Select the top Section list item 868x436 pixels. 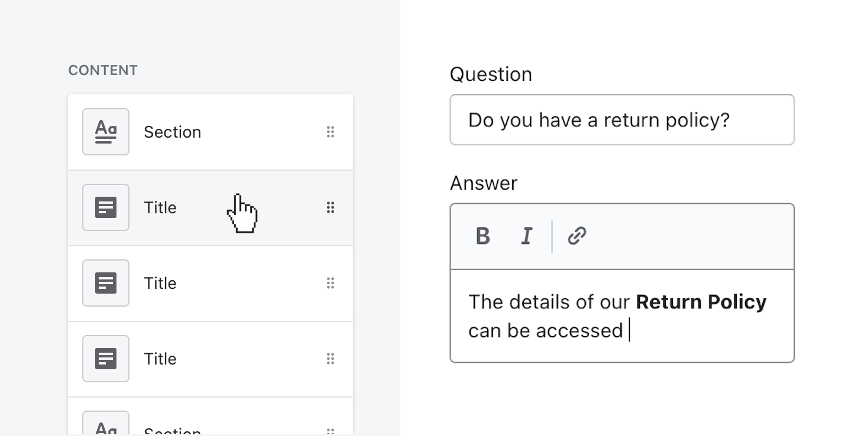[172, 132]
